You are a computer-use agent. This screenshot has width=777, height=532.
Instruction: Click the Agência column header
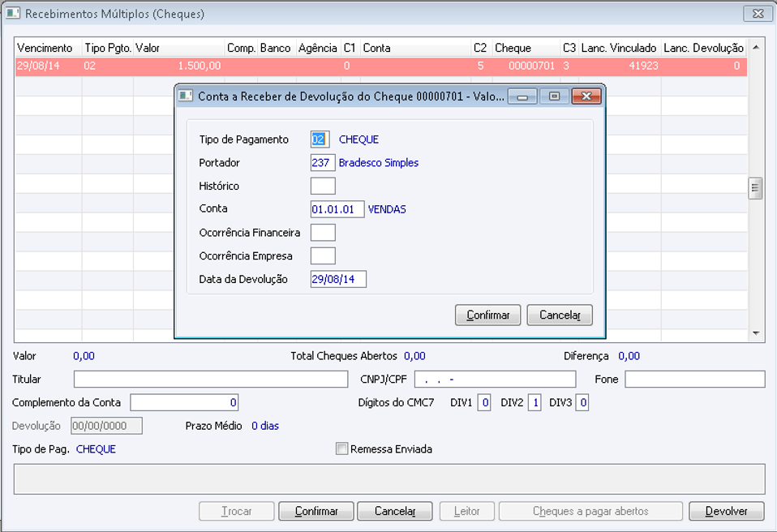(319, 48)
